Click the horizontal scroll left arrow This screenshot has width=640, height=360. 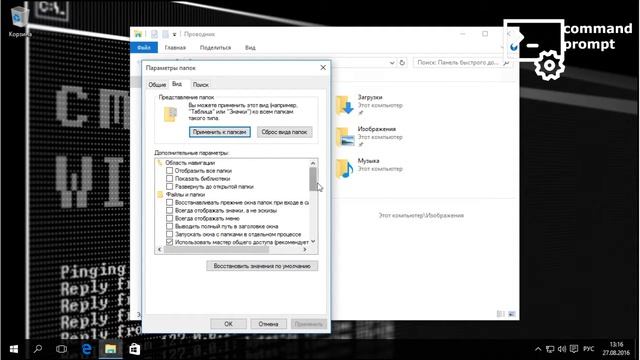pos(159,249)
